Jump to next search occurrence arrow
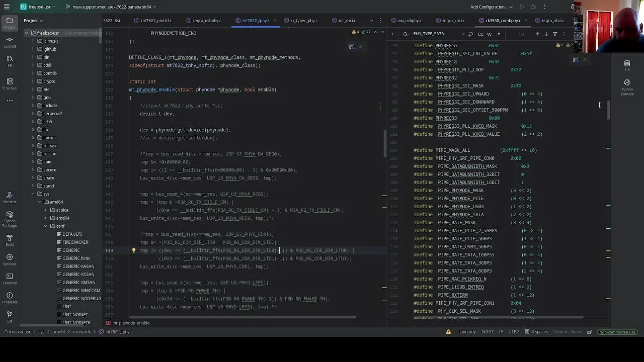This screenshot has height=362, width=644. click(546, 34)
